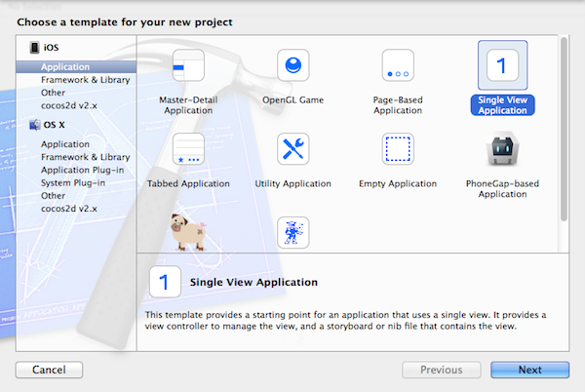Pick the Page-Based Application template
Screen dimensions: 585x392
(x=397, y=69)
